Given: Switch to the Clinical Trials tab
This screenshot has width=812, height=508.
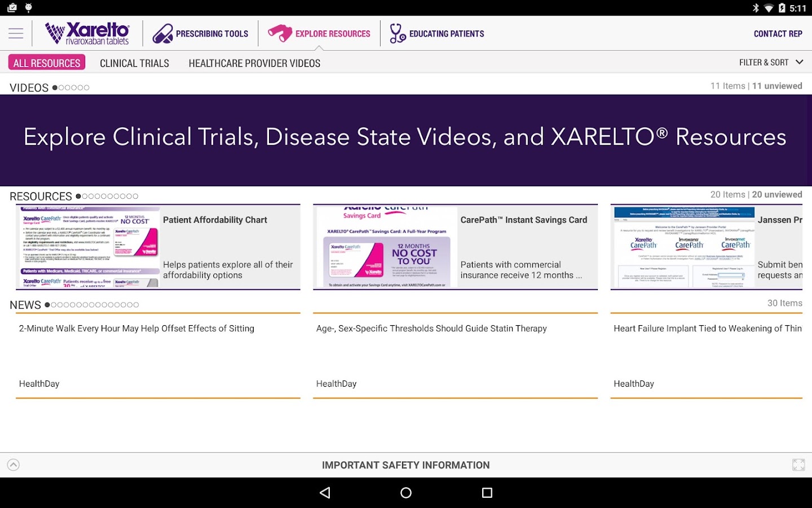Looking at the screenshot, I should (x=134, y=63).
